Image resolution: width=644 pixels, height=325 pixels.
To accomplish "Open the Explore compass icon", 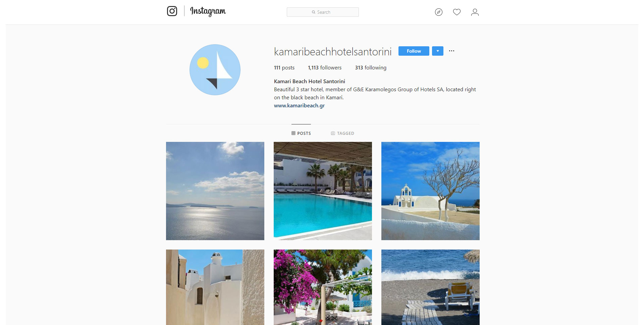I will [x=439, y=12].
